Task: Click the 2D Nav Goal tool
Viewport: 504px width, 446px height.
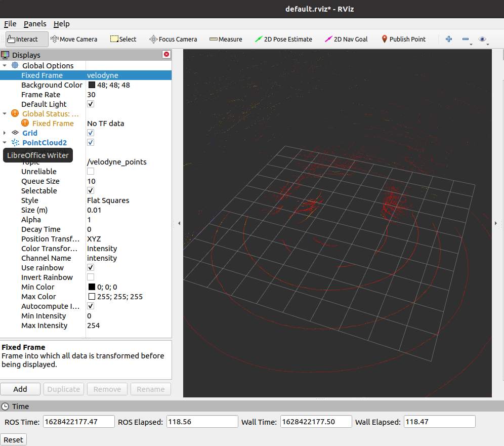Action: tap(346, 39)
